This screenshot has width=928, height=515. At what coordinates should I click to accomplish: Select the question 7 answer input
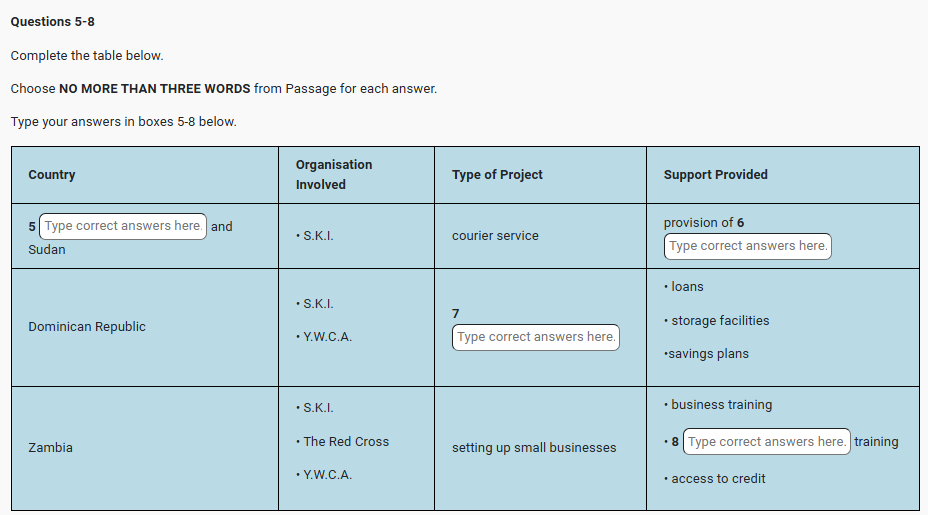tap(535, 337)
